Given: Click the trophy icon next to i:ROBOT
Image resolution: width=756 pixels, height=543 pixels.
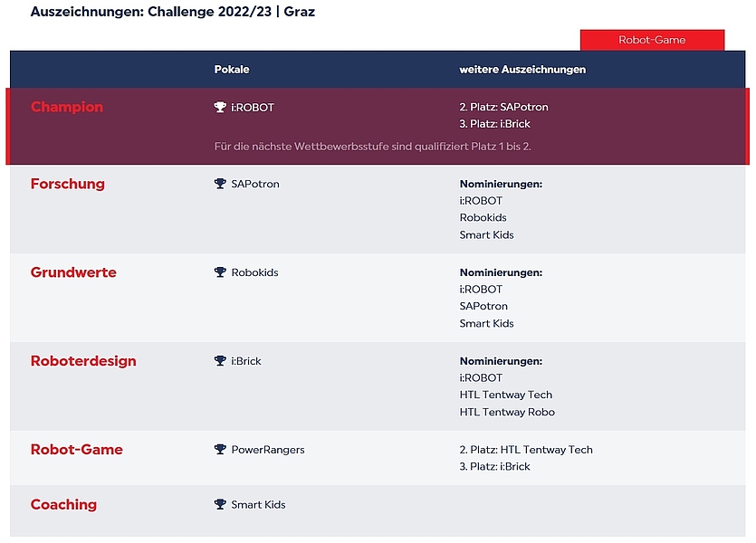Looking at the screenshot, I should coord(220,107).
